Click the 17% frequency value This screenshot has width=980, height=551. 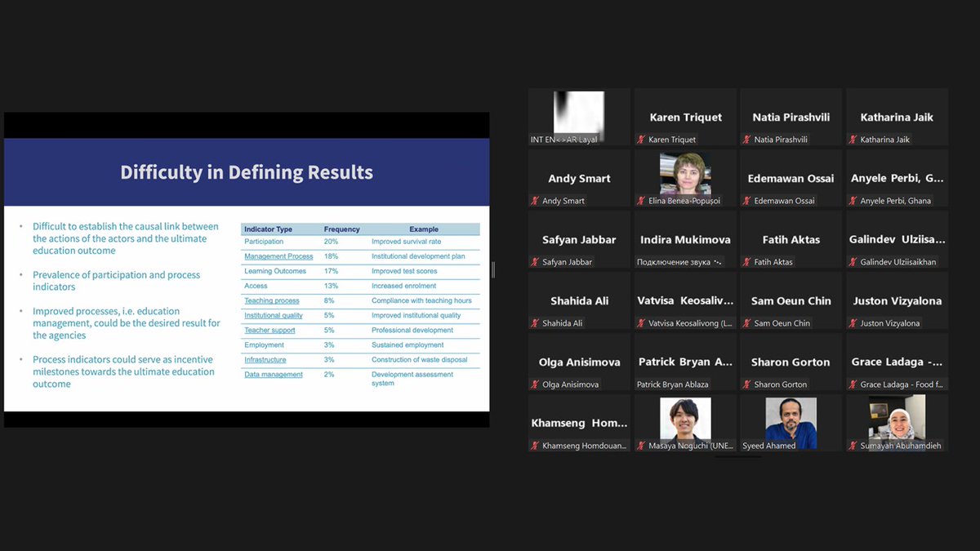(x=331, y=271)
